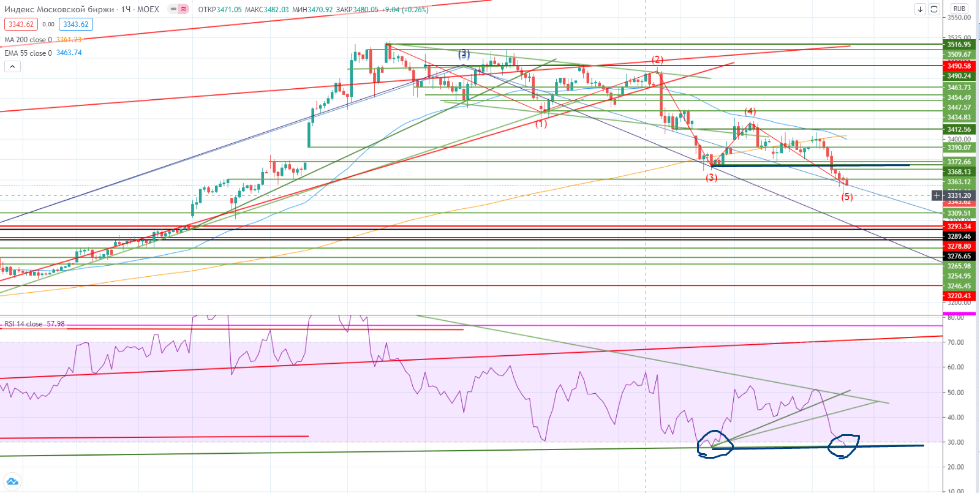Select the RSI 14 close indicator
This screenshot has height=493, width=980.
[24, 324]
